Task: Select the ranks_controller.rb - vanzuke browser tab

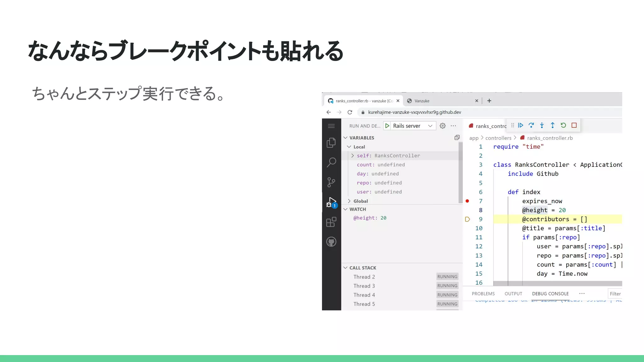Action: tap(363, 101)
